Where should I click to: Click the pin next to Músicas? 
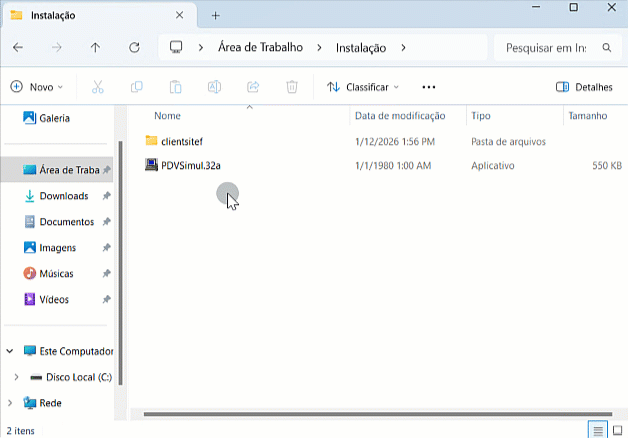click(106, 273)
